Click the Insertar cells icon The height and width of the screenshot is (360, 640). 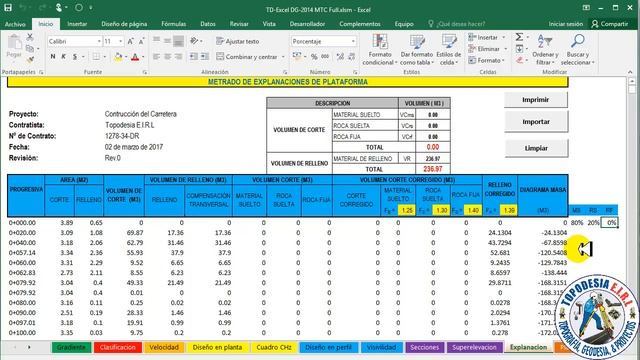(x=472, y=37)
